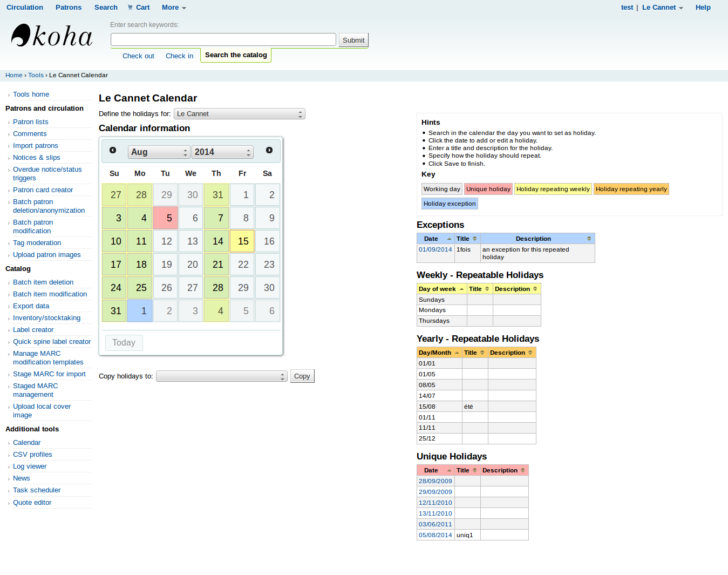Select August 15 in the calendar
Viewport: 728px width, 575px height.
click(242, 241)
